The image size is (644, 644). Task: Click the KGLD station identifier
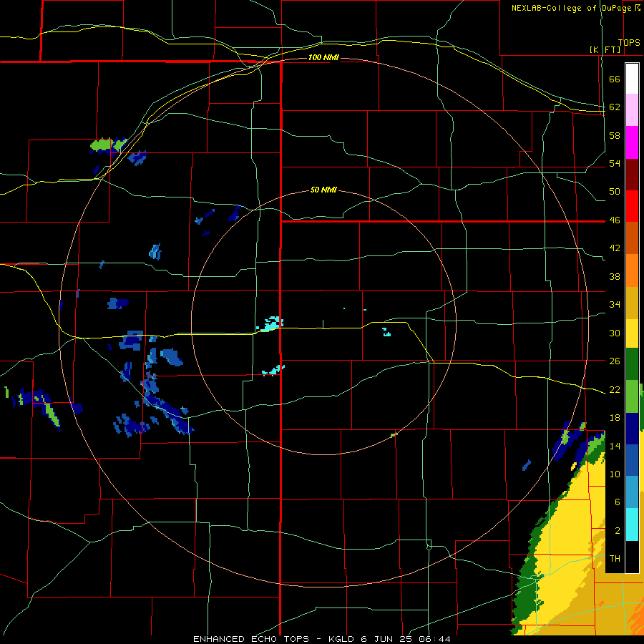tap(342, 639)
